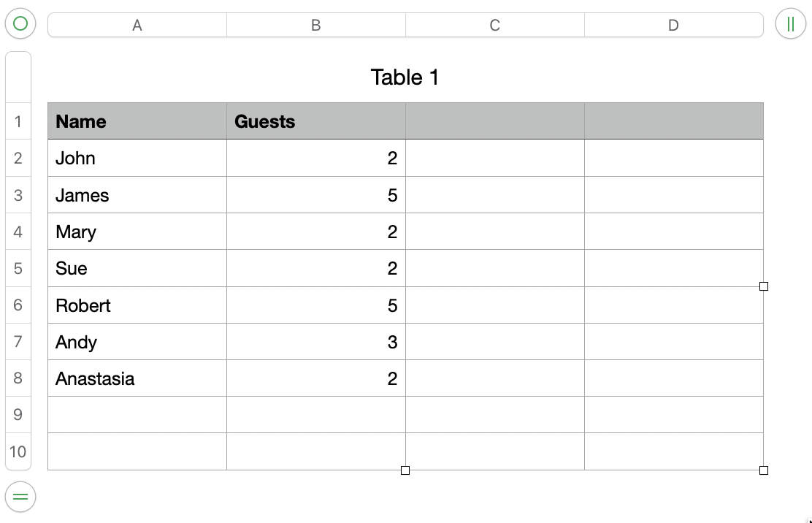Select column A header tab
Viewport: 812px width, 523px height.
pos(137,26)
